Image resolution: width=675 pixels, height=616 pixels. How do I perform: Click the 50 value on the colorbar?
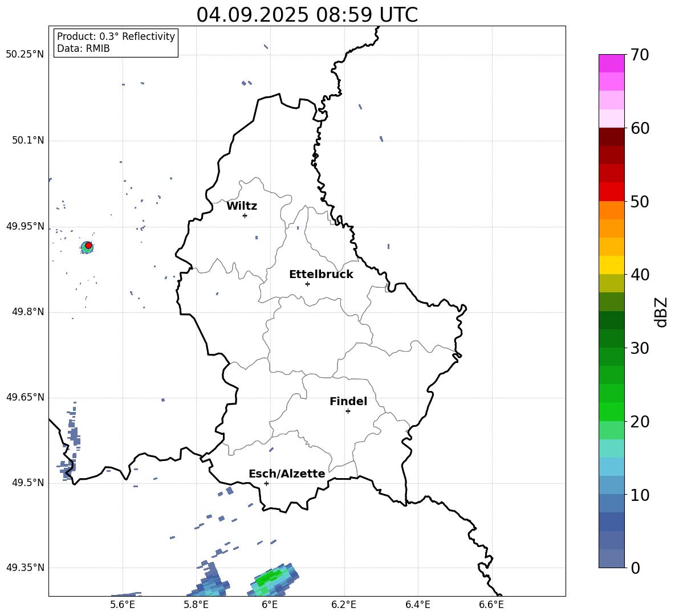pyautogui.click(x=640, y=201)
